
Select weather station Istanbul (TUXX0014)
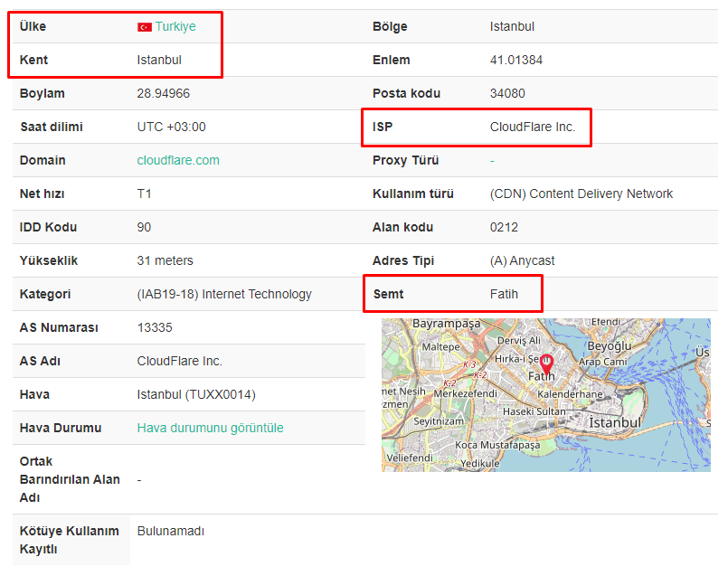coord(196,394)
